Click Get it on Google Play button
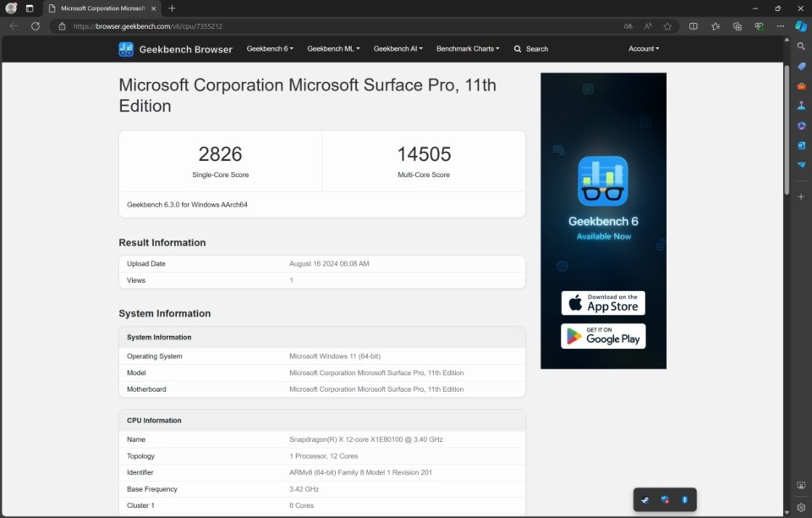The height and width of the screenshot is (518, 812). click(x=603, y=336)
